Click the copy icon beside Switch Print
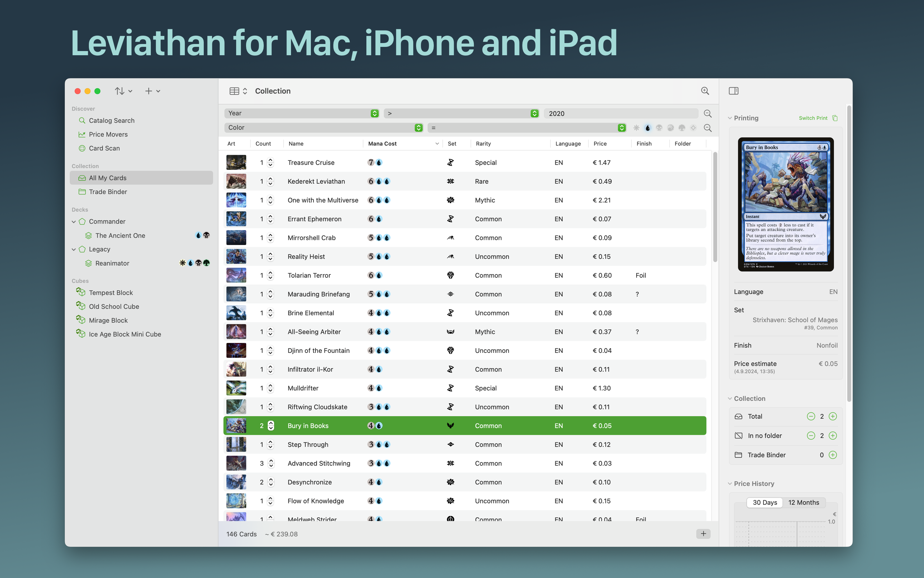The height and width of the screenshot is (578, 924). coord(835,118)
